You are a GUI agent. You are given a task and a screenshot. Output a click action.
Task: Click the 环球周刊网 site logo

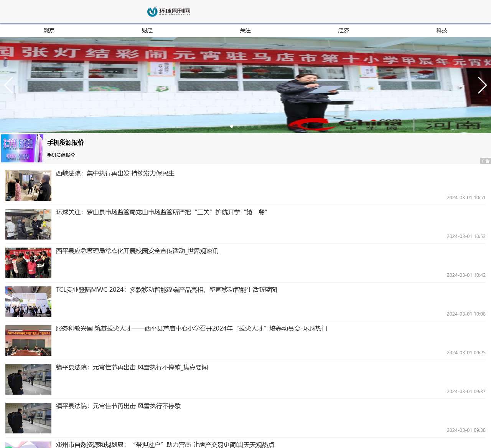(169, 12)
